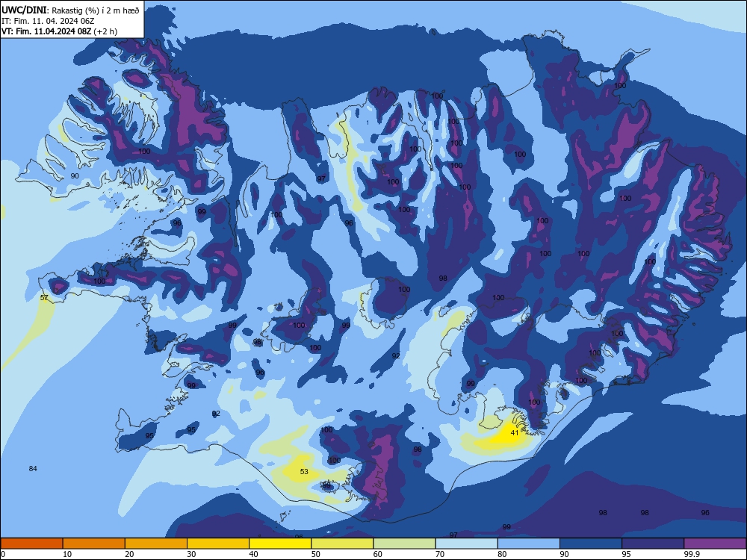This screenshot has height=560, width=747.
Task: Select the '53' humidity value on the map
Action: tap(304, 471)
